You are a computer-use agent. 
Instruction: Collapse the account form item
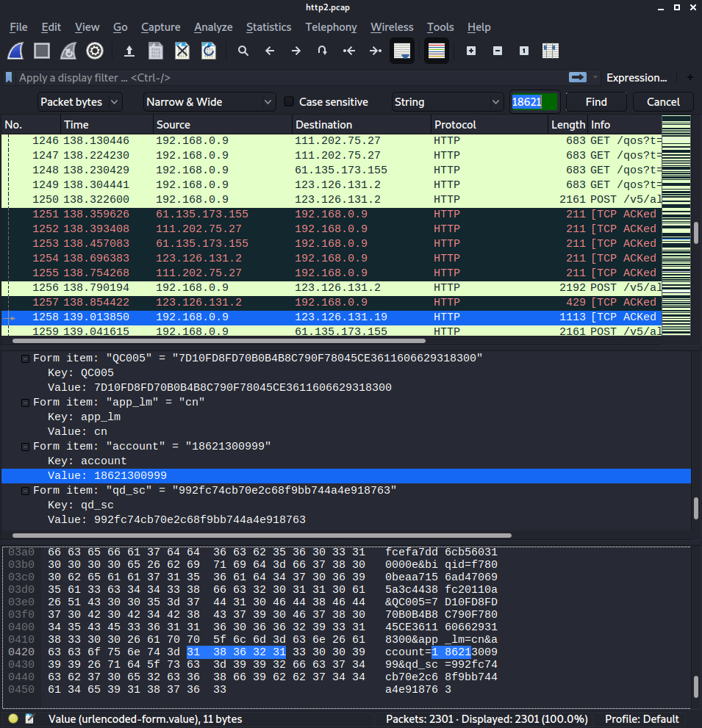tap(25, 447)
